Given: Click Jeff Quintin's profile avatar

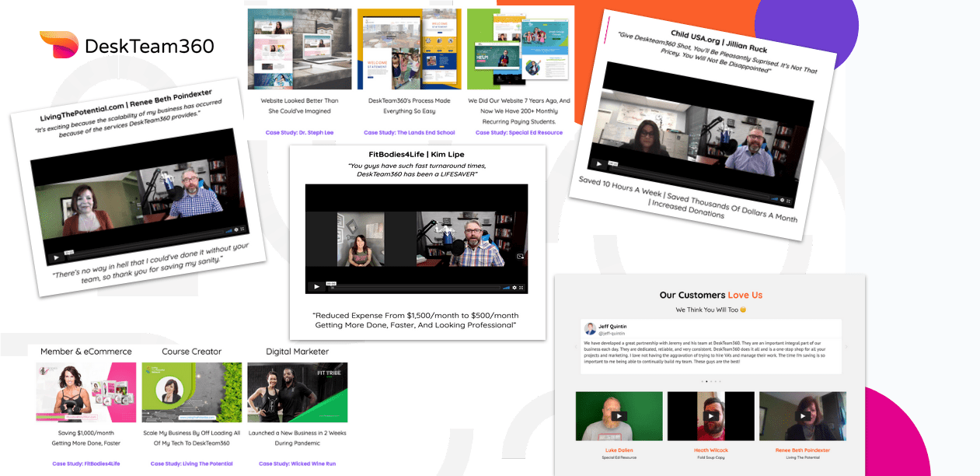Looking at the screenshot, I should 590,328.
